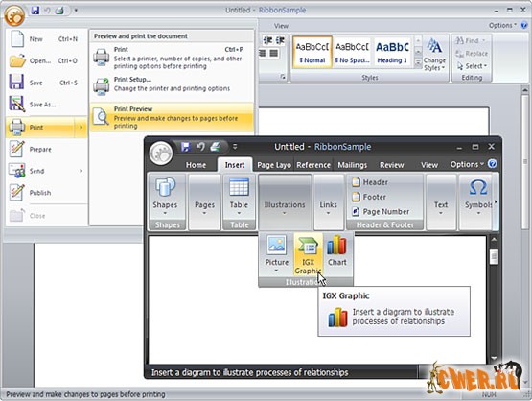The width and height of the screenshot is (532, 401).
Task: Open the Shapes gallery button
Action: 165,197
